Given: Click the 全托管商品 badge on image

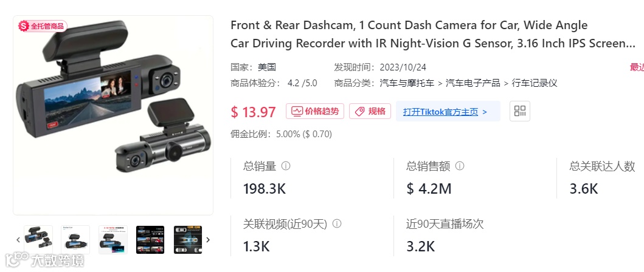Looking at the screenshot, I should click(x=43, y=26).
